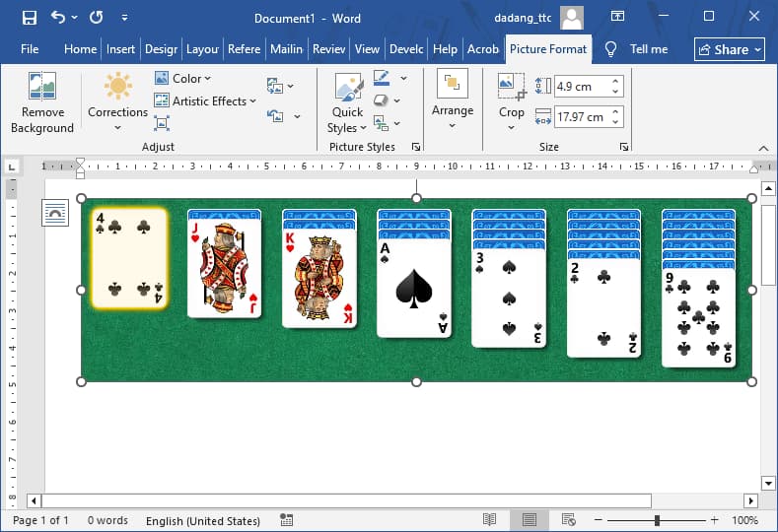Click the shape height field showing 4.9 cm
Screen dimensions: 778x532
coord(581,87)
